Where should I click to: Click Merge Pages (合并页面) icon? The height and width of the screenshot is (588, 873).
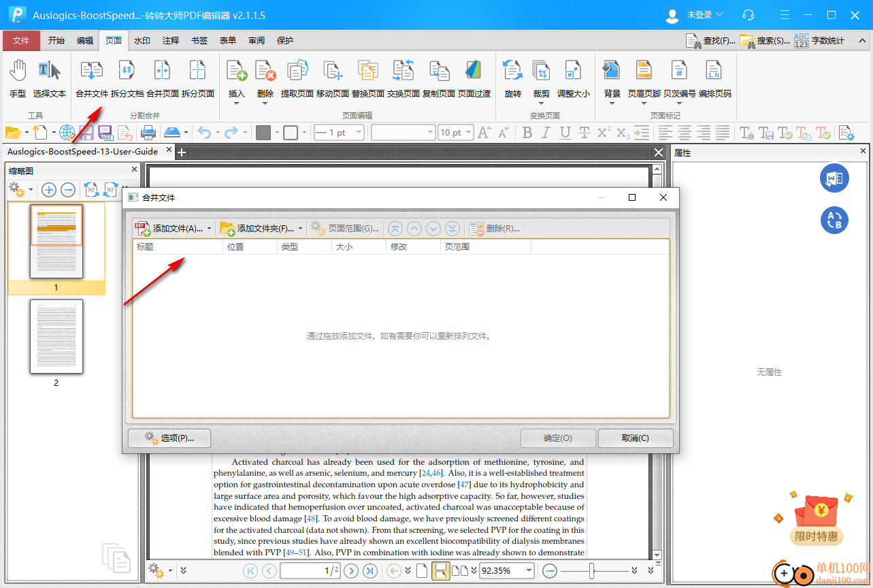[x=163, y=78]
